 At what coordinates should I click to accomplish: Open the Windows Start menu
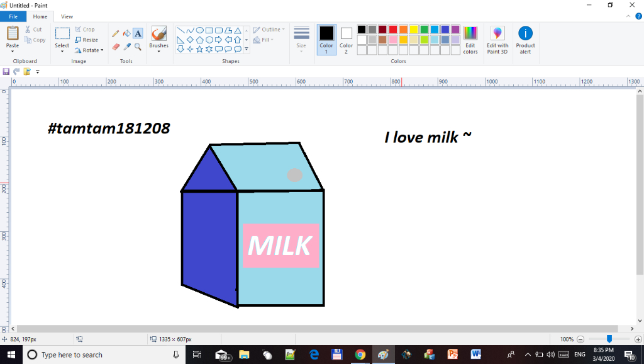click(11, 355)
